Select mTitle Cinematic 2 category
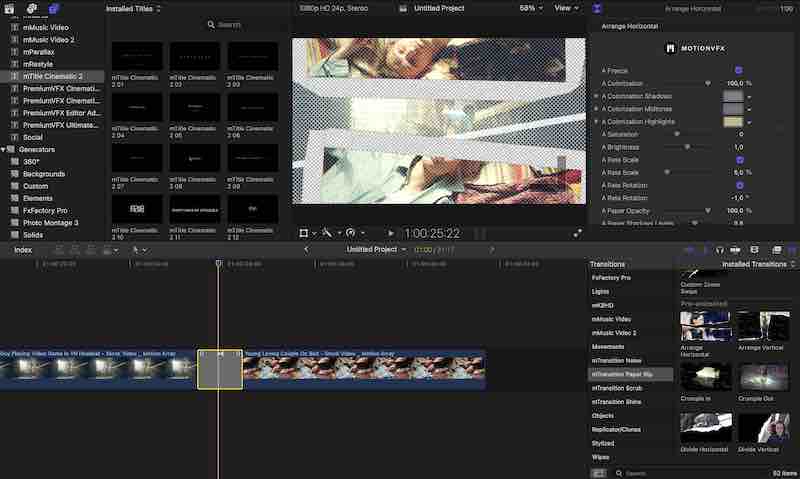Image resolution: width=800 pixels, height=479 pixels. (x=53, y=76)
